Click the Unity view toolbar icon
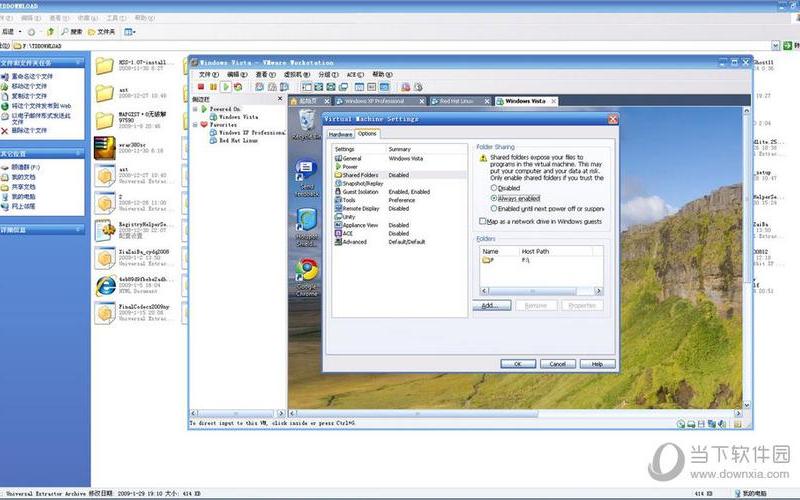This screenshot has width=800, height=500. [343, 87]
